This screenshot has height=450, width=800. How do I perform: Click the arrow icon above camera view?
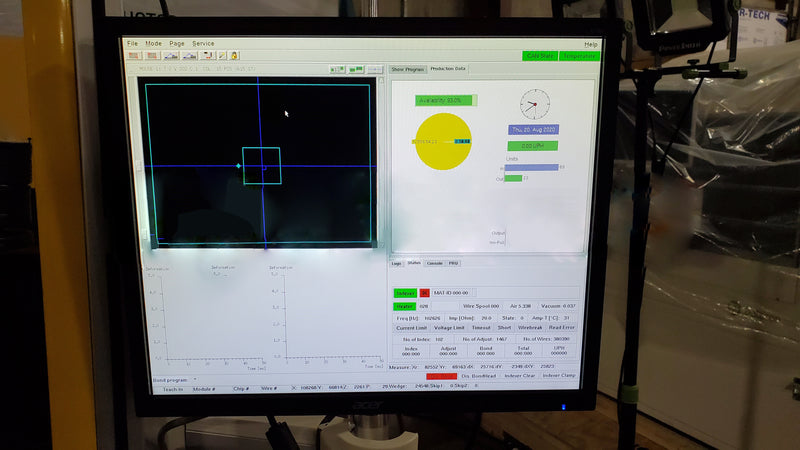point(374,69)
